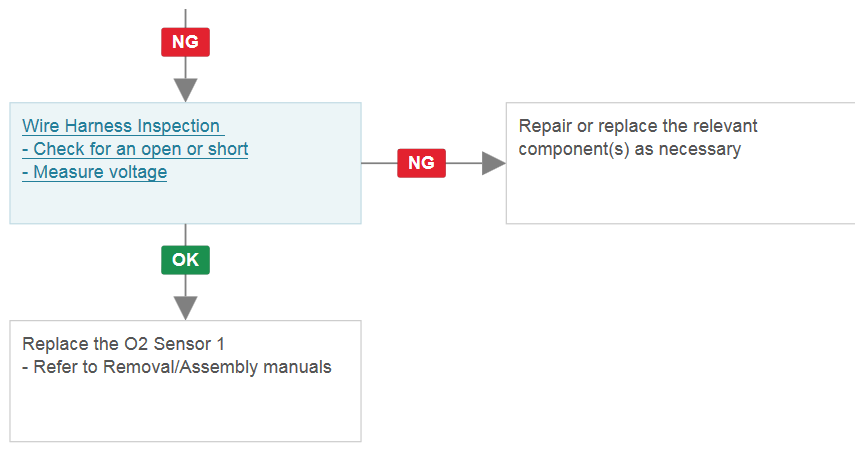Select the component(s) as necessary text line
Viewport: 864px width, 452px height.
click(629, 149)
